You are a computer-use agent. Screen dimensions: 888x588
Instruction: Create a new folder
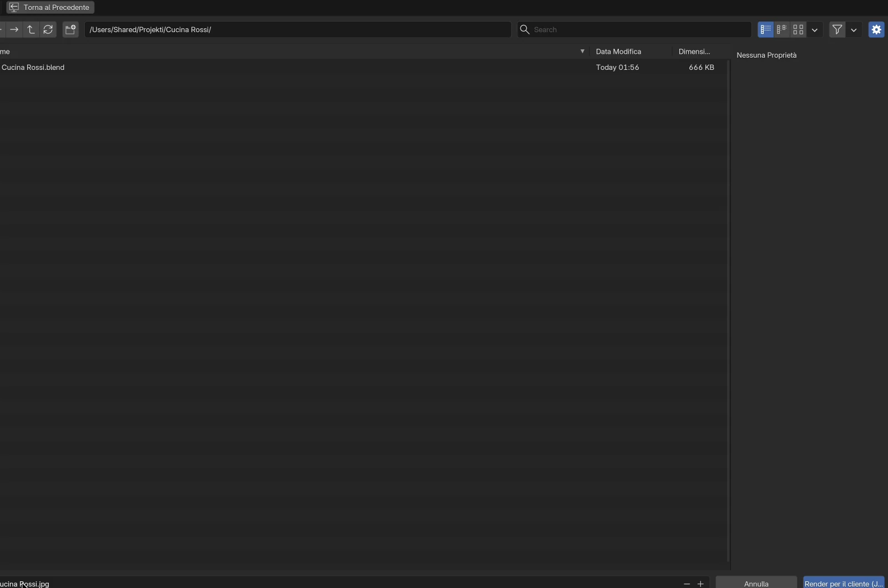pyautogui.click(x=70, y=29)
